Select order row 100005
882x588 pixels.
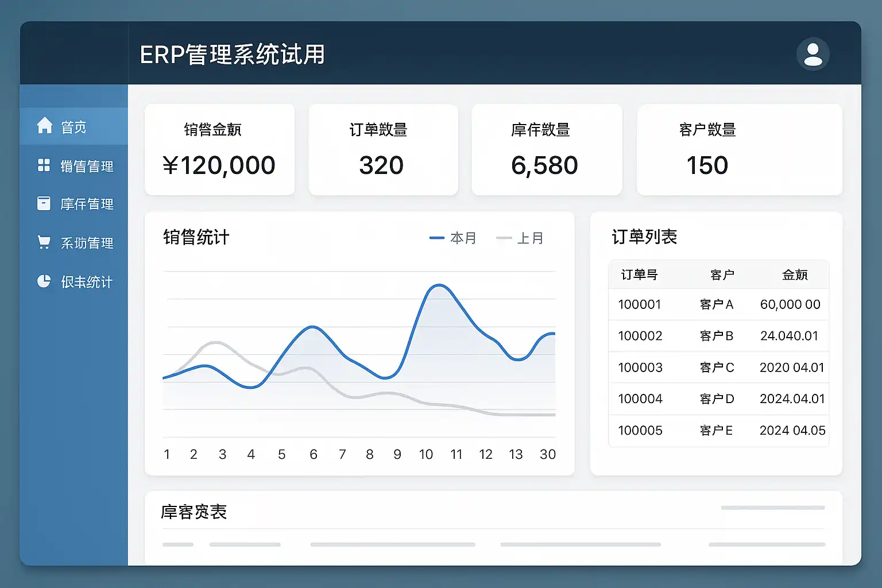718,431
